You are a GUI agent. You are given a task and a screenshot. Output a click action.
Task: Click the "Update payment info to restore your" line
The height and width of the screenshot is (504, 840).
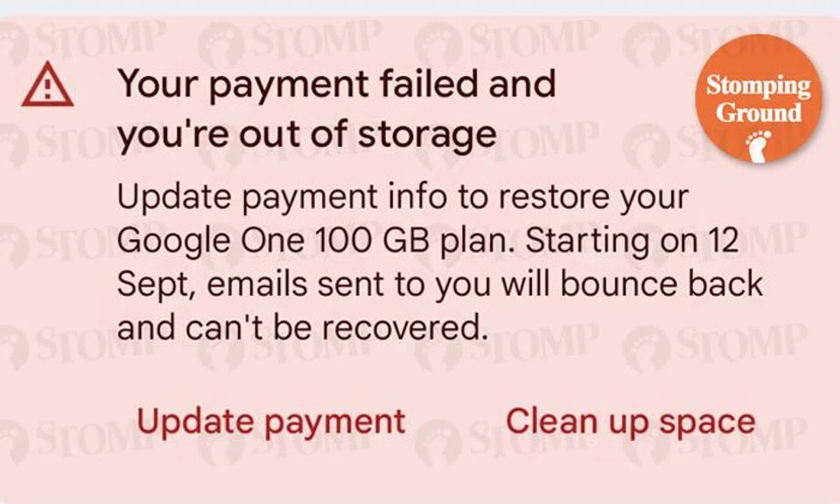402,197
